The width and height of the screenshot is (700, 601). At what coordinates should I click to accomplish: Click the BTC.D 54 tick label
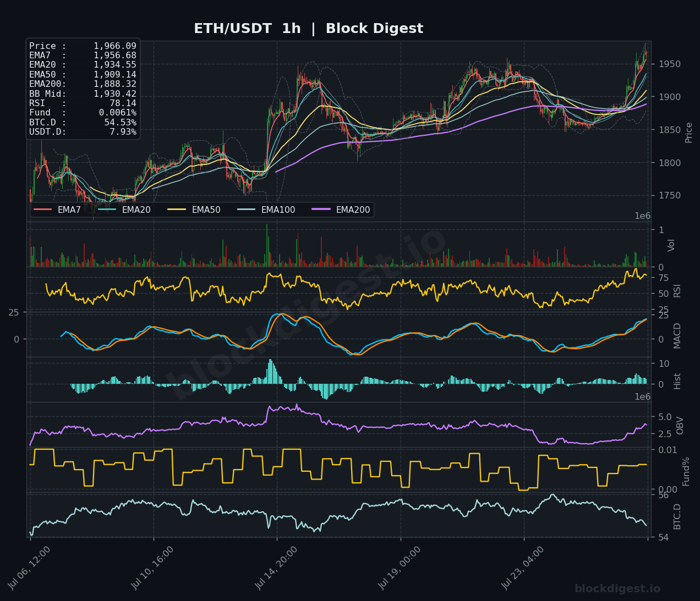pos(664,537)
